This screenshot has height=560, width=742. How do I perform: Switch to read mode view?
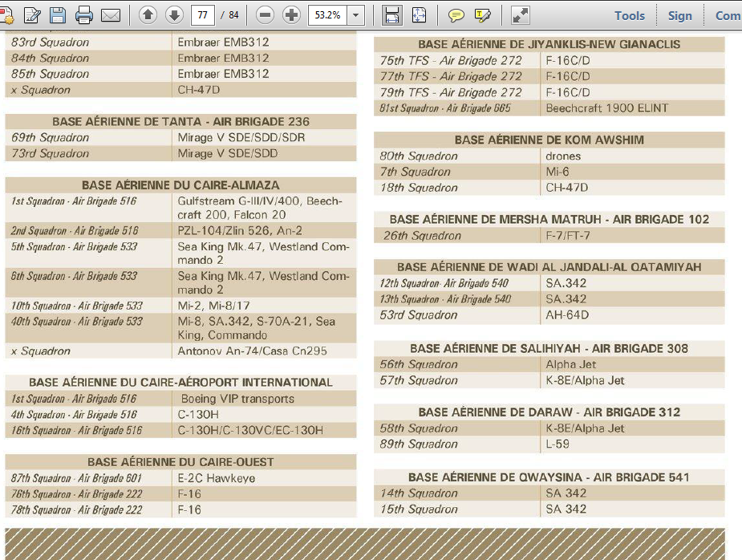520,15
